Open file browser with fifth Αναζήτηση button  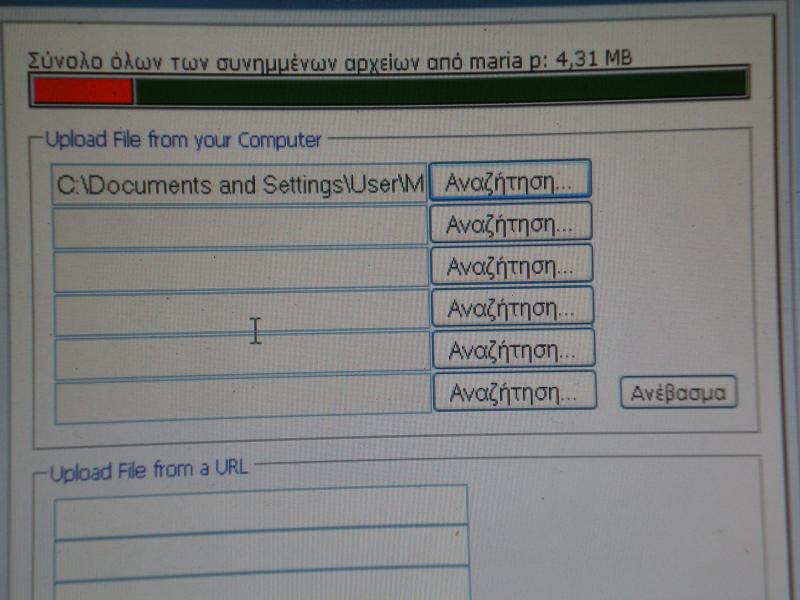(x=514, y=349)
